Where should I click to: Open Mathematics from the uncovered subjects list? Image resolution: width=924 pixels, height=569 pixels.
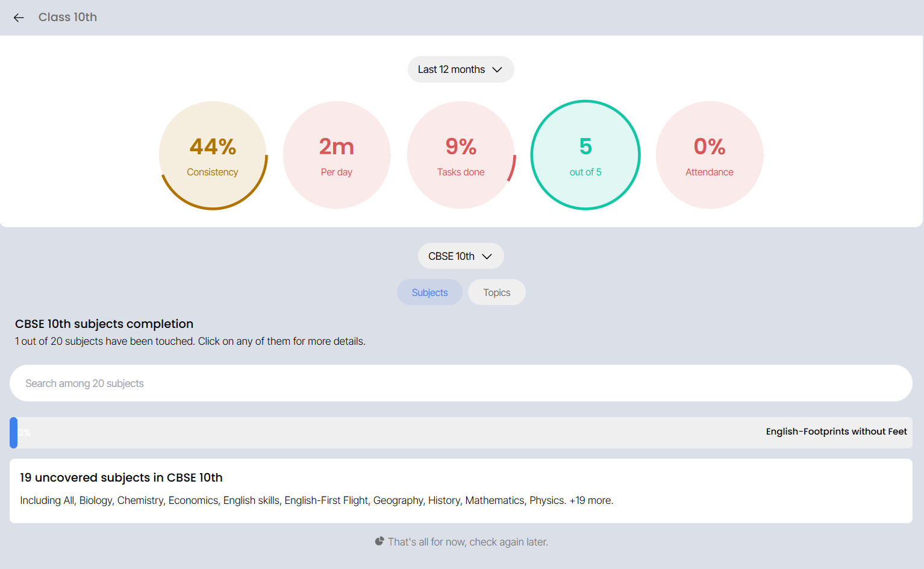click(495, 500)
